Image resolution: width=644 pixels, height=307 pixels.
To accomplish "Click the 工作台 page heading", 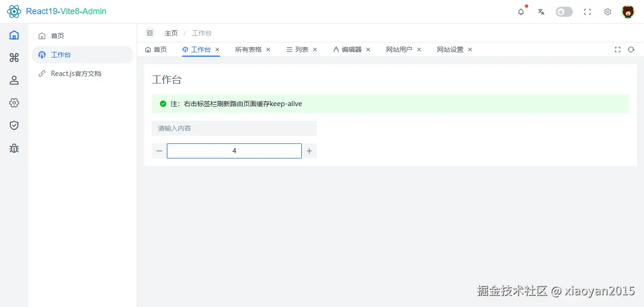I will coord(167,80).
